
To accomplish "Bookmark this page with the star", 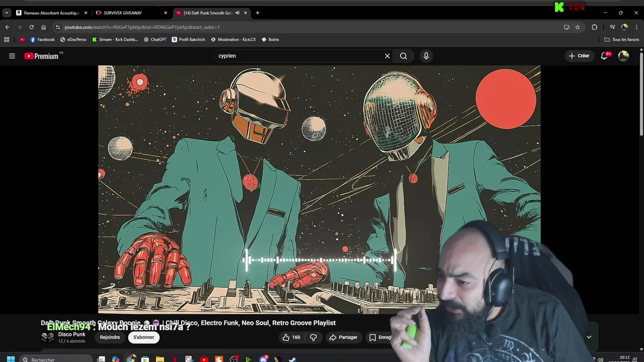I will click(x=578, y=27).
